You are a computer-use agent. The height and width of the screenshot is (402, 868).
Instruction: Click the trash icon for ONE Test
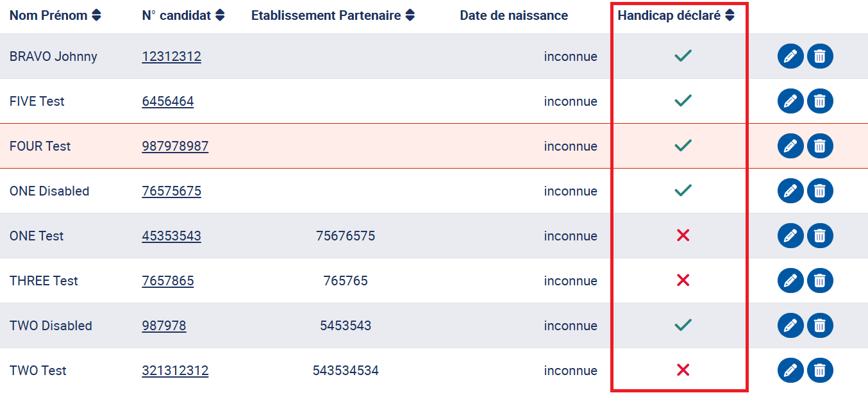click(x=820, y=236)
